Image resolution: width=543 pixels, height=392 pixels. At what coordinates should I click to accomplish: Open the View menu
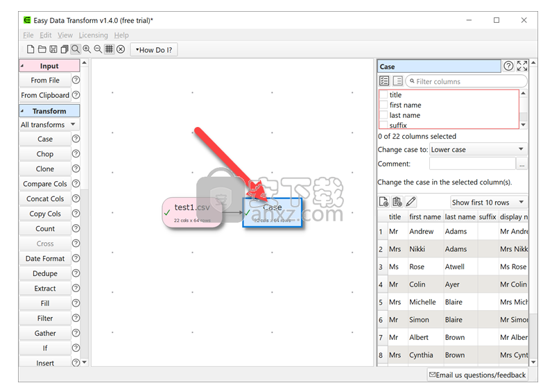(x=65, y=35)
